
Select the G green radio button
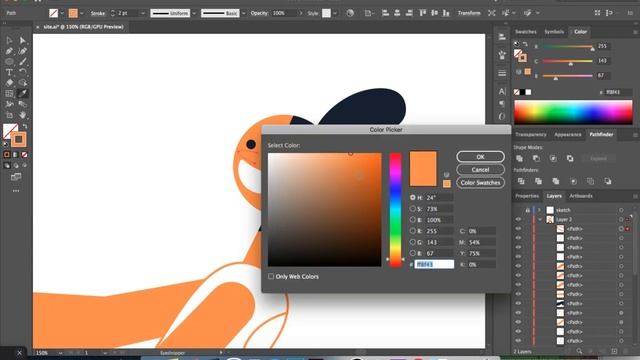pyautogui.click(x=413, y=242)
